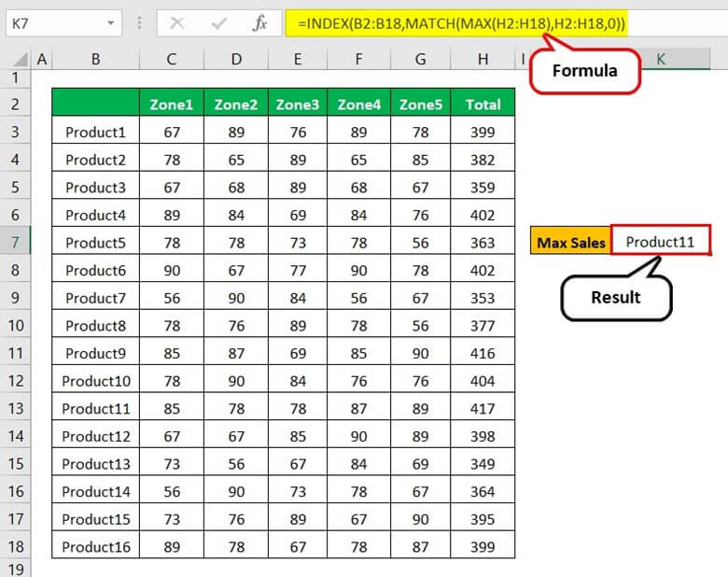The height and width of the screenshot is (577, 728).
Task: Click the Enter checkmark icon in formula bar
Action: click(x=218, y=22)
